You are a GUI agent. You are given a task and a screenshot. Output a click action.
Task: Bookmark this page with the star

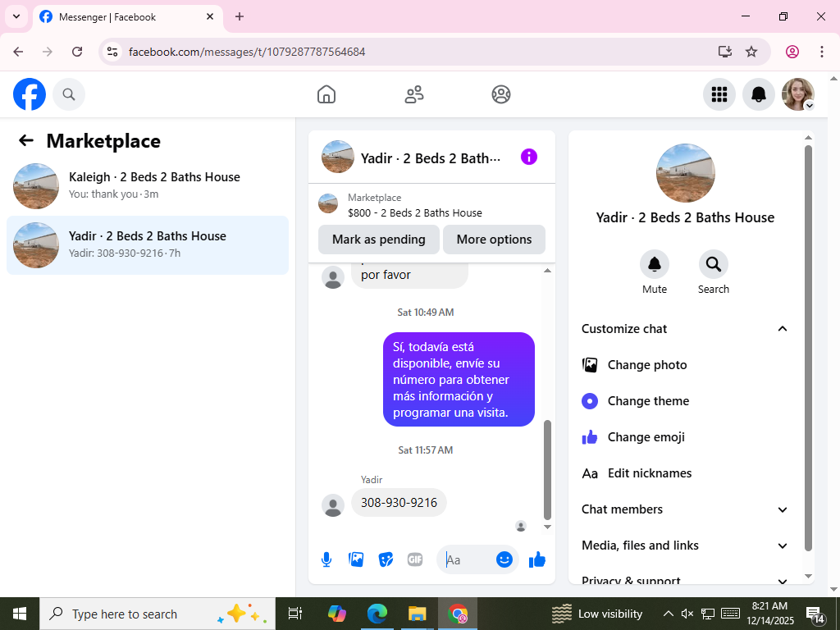point(751,52)
